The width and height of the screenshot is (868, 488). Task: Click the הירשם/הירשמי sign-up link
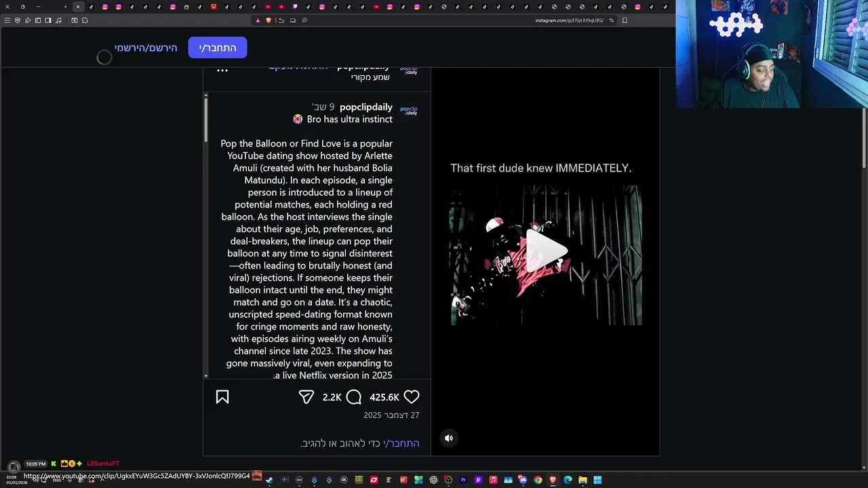coord(146,47)
